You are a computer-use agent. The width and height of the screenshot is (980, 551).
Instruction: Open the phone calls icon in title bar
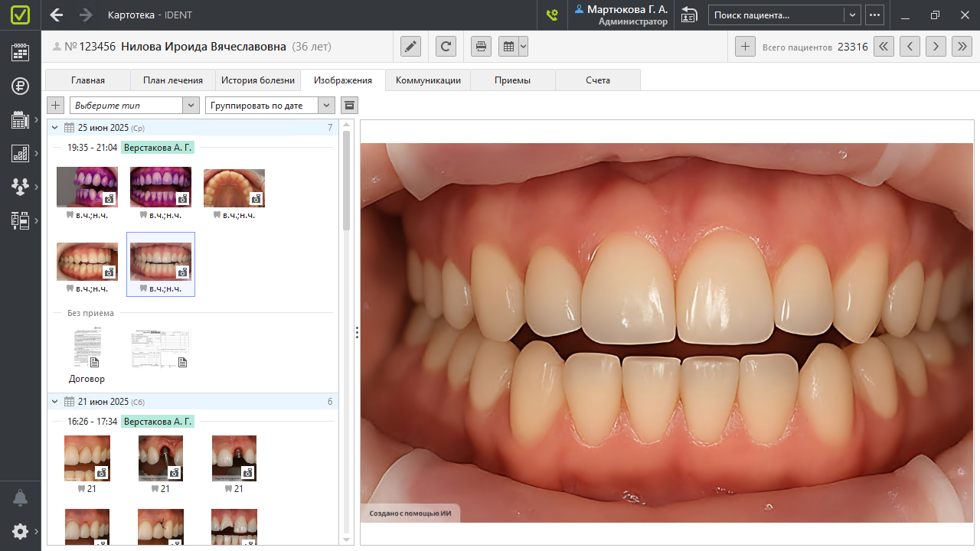(551, 15)
